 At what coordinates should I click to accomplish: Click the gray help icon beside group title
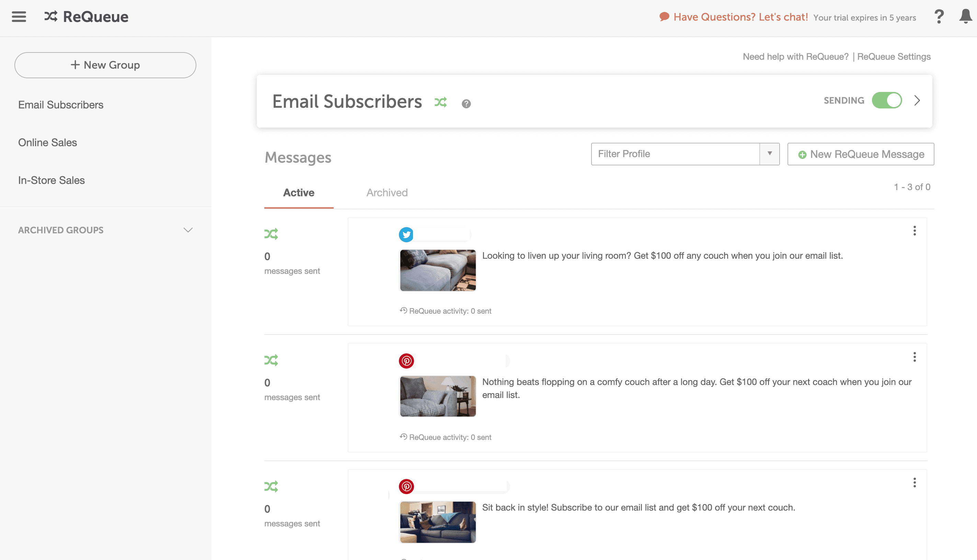(x=466, y=104)
